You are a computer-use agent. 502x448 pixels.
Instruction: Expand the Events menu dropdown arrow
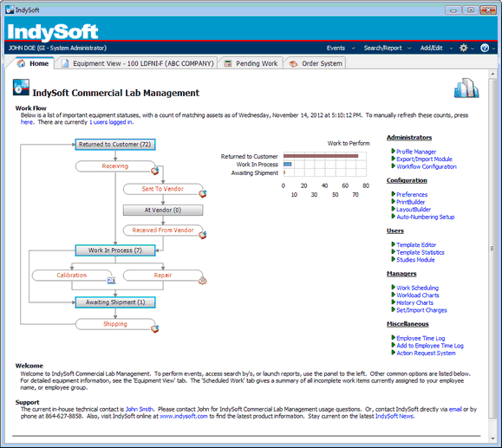click(353, 49)
